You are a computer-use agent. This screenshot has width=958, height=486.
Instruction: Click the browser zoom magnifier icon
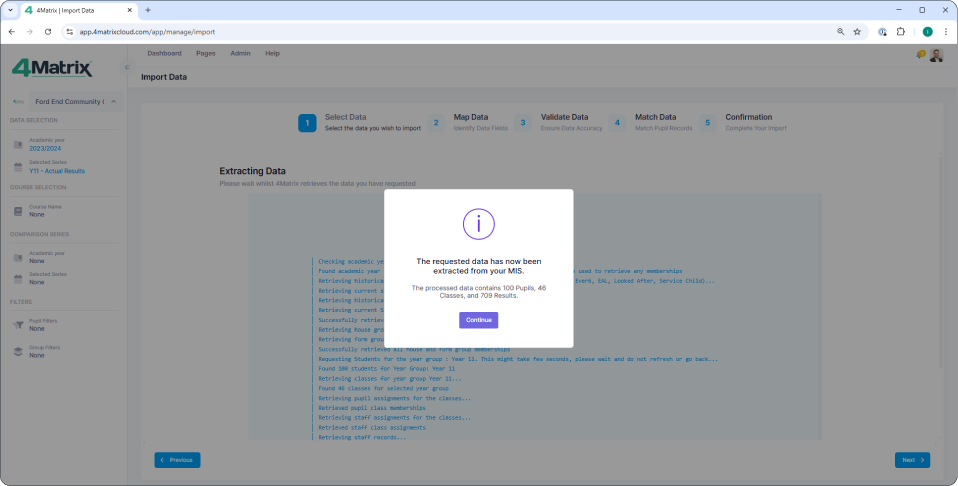[x=840, y=32]
